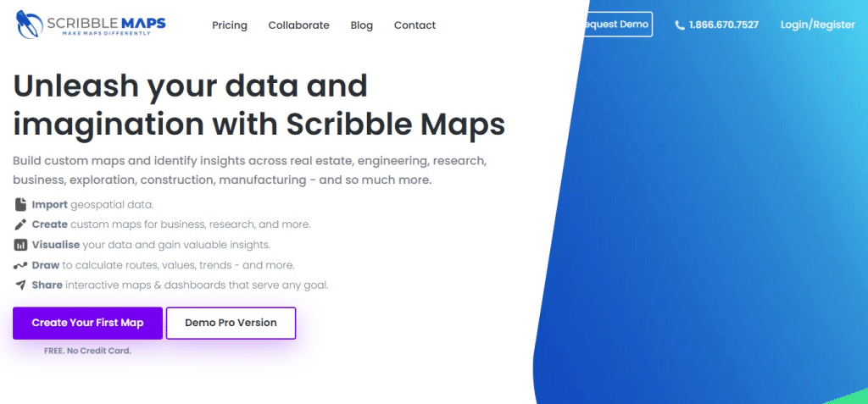Open the Login/Register link
This screenshot has height=404, width=868.
(817, 25)
